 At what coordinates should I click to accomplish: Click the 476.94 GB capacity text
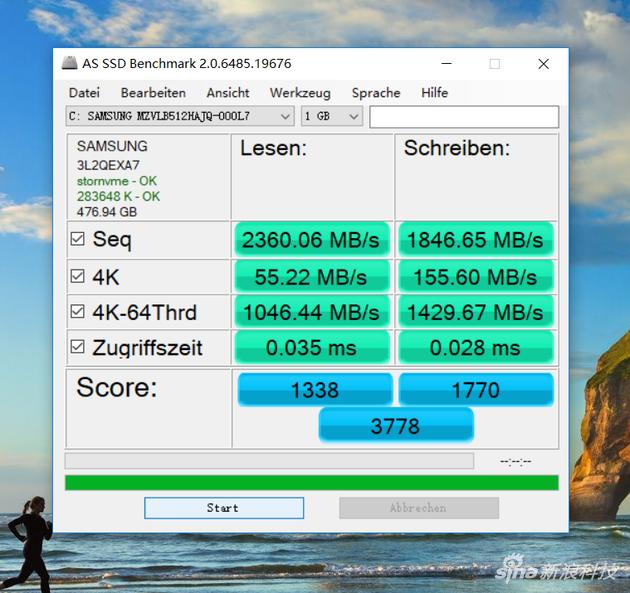[x=107, y=212]
